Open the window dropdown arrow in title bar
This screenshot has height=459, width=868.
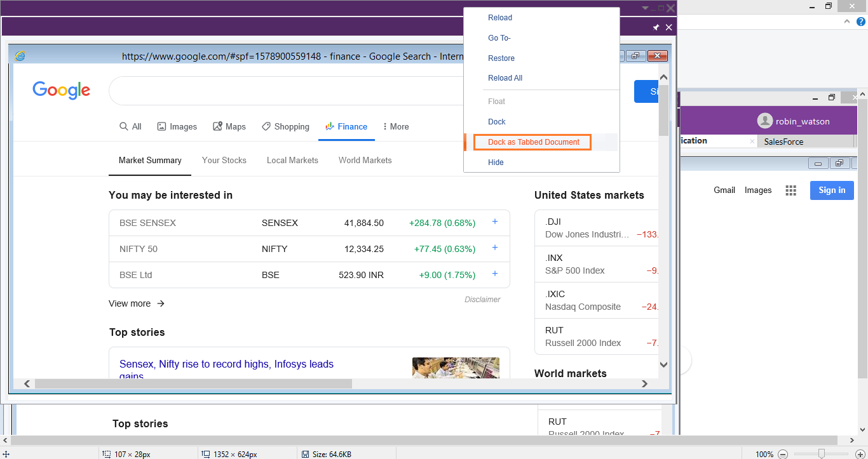point(645,8)
